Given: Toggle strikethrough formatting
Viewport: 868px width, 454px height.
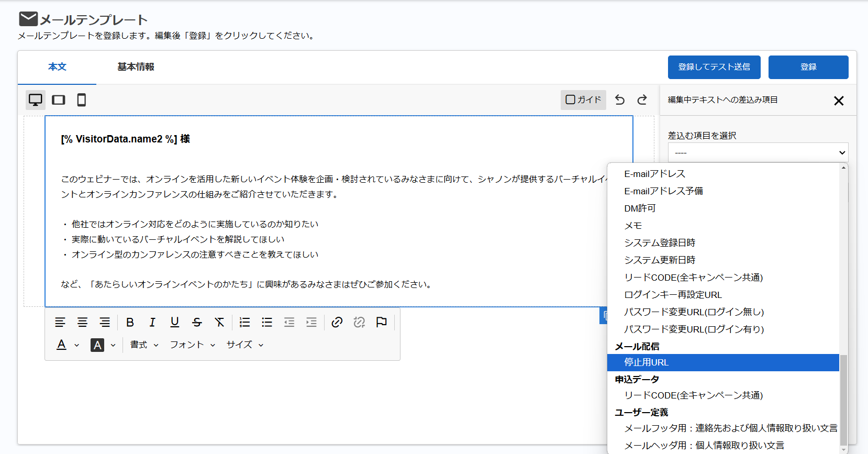Looking at the screenshot, I should [x=197, y=323].
